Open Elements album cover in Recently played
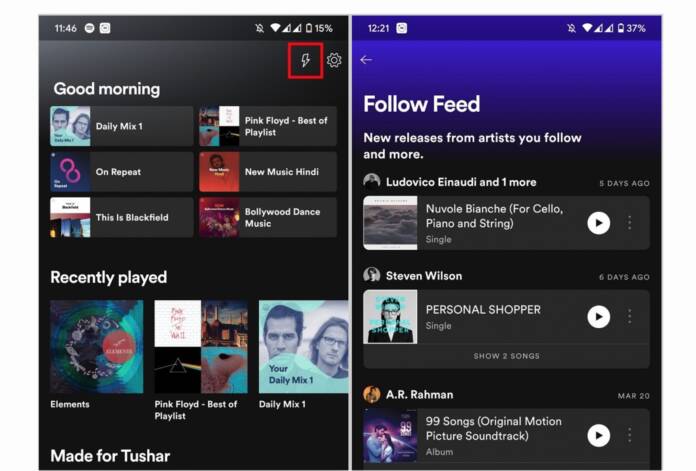Image resolution: width=696 pixels, height=471 pixels. pyautogui.click(x=97, y=347)
